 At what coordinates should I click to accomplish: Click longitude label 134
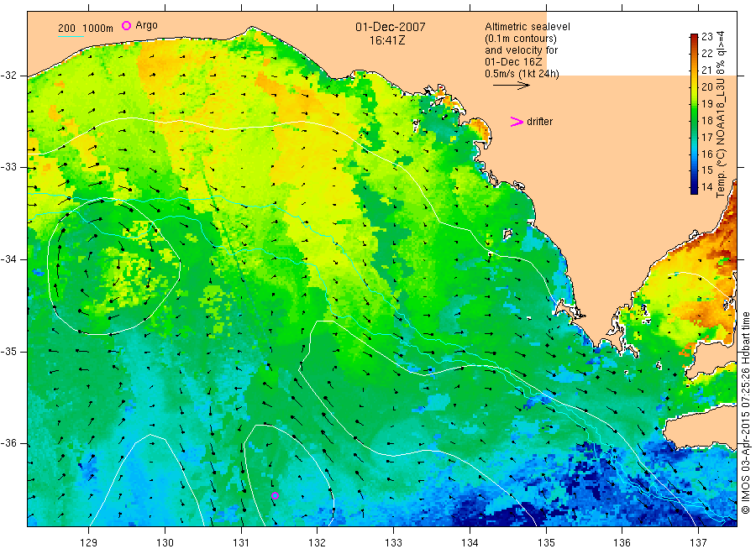click(x=470, y=543)
